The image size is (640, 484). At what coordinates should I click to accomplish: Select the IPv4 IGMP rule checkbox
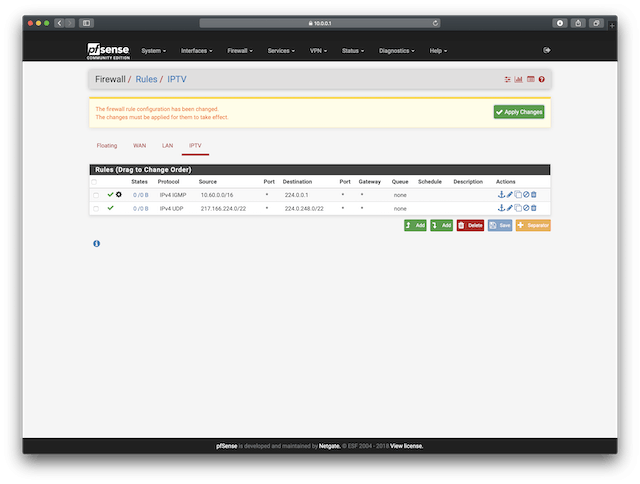click(x=96, y=195)
